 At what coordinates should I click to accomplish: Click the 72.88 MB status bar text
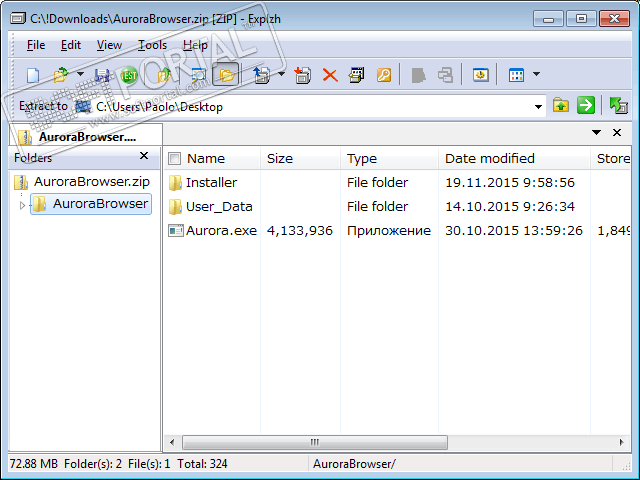click(x=33, y=464)
